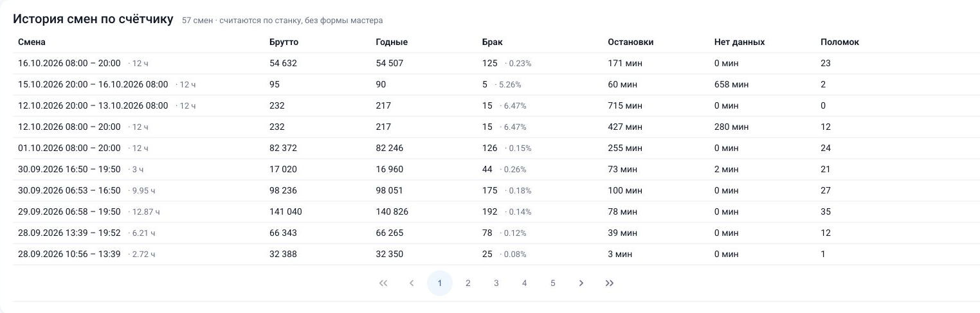Click the Смена column header
Viewport: 980px width, 313px height.
32,42
